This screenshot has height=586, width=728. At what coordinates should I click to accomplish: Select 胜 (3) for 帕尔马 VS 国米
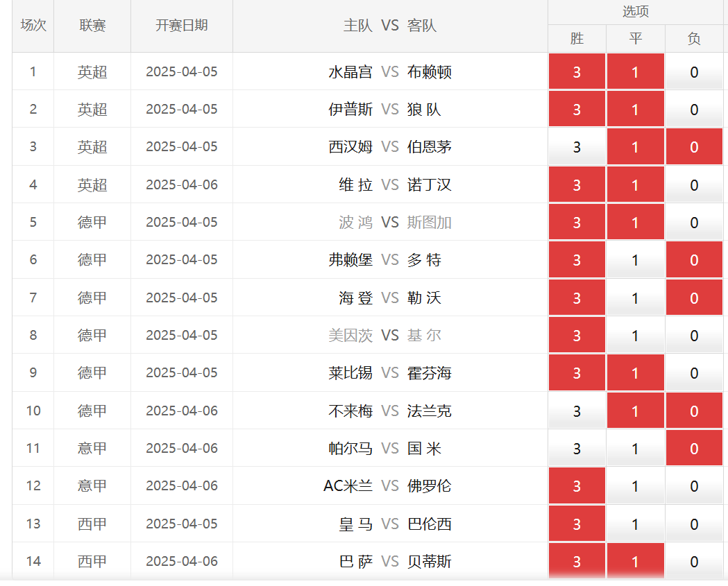577,448
